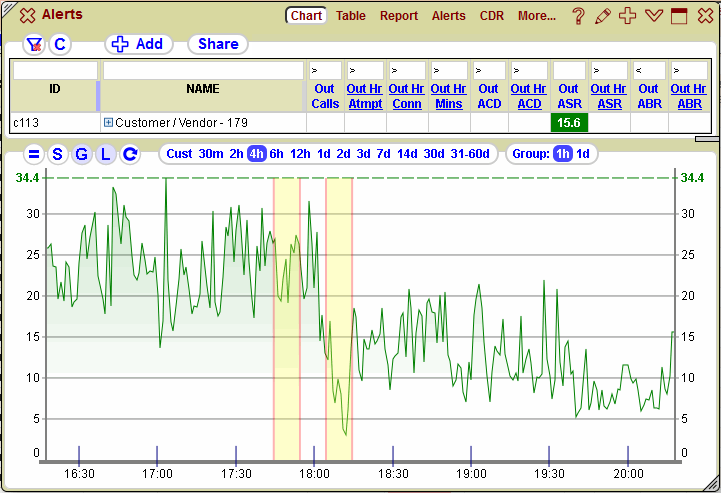This screenshot has width=721, height=493.
Task: Click the ID column divider handle
Action: coord(98,96)
